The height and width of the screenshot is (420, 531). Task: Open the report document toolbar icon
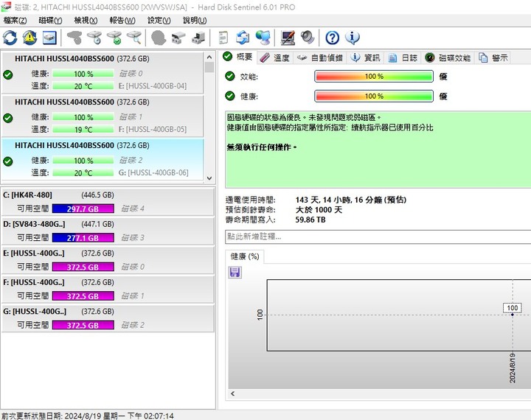click(x=223, y=38)
